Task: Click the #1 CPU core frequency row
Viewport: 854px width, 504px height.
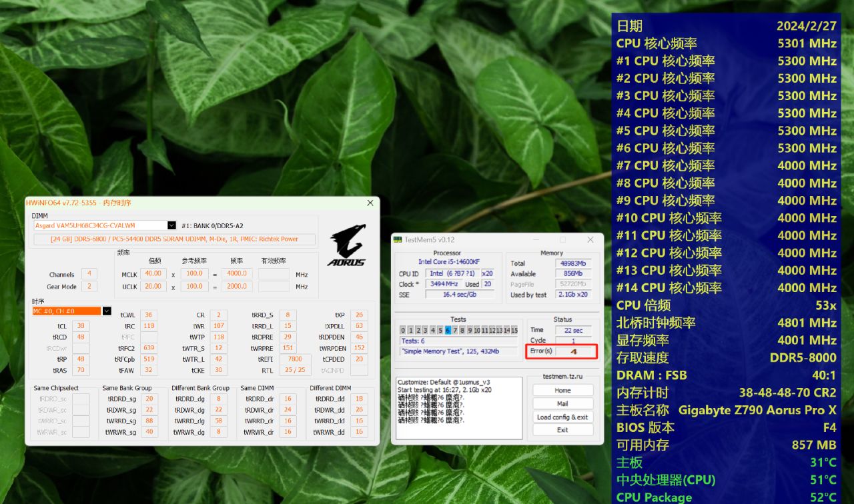Action: tap(727, 61)
